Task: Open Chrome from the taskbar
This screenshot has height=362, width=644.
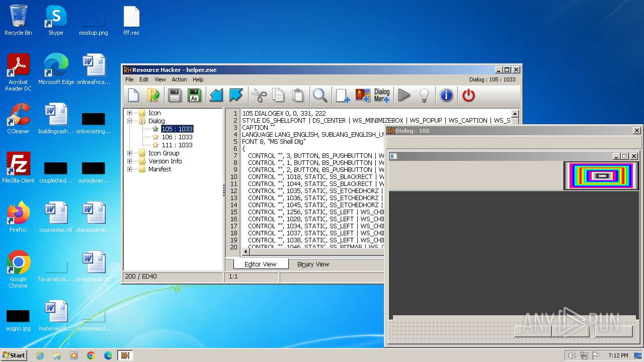Action: click(x=91, y=355)
